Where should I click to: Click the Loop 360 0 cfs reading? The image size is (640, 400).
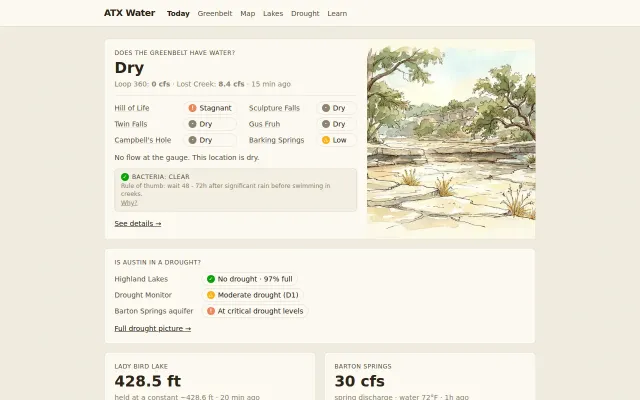(x=142, y=84)
